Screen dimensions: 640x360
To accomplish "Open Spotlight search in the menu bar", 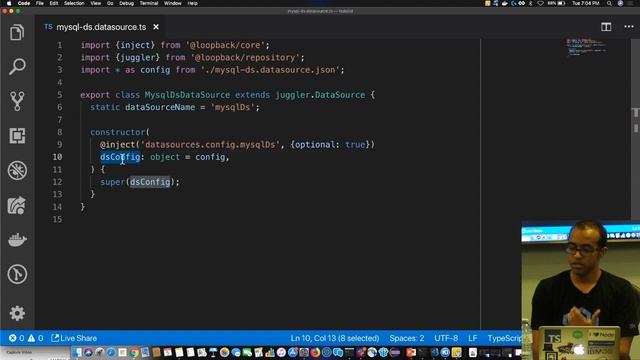I will [x=609, y=3].
